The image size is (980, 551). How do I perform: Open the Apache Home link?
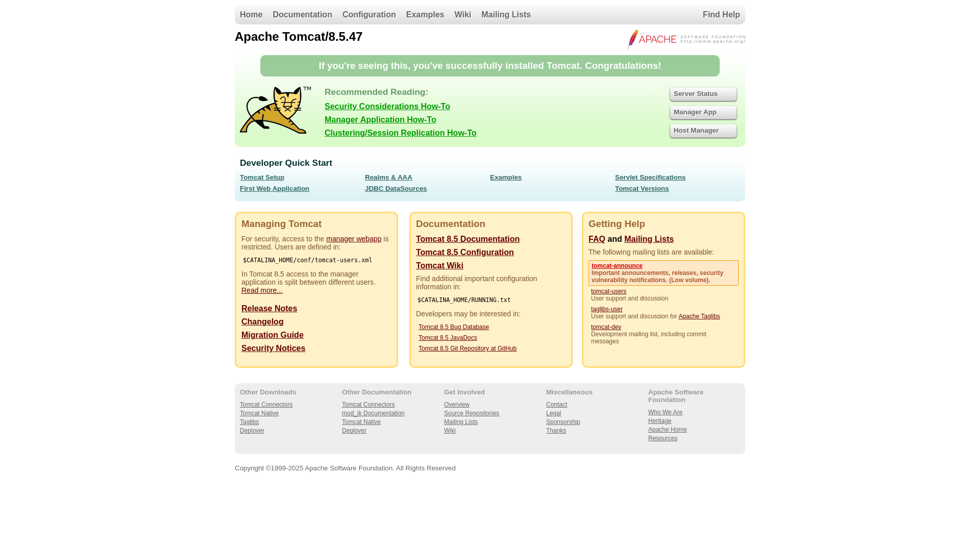click(667, 430)
